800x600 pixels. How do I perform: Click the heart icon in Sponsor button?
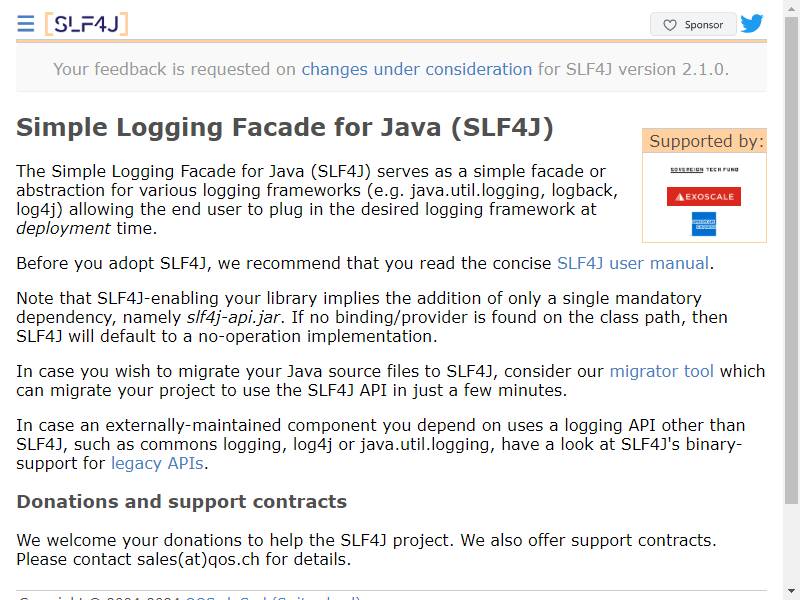[669, 25]
